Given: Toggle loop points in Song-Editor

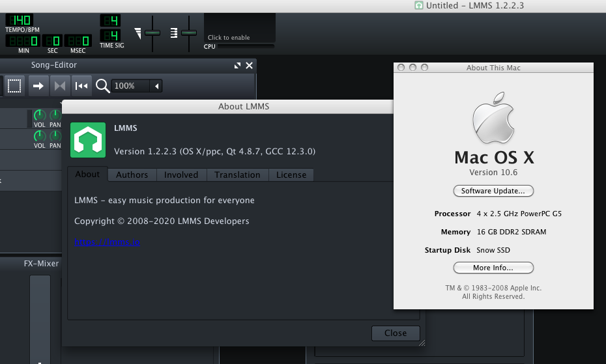Looking at the screenshot, I should point(60,86).
